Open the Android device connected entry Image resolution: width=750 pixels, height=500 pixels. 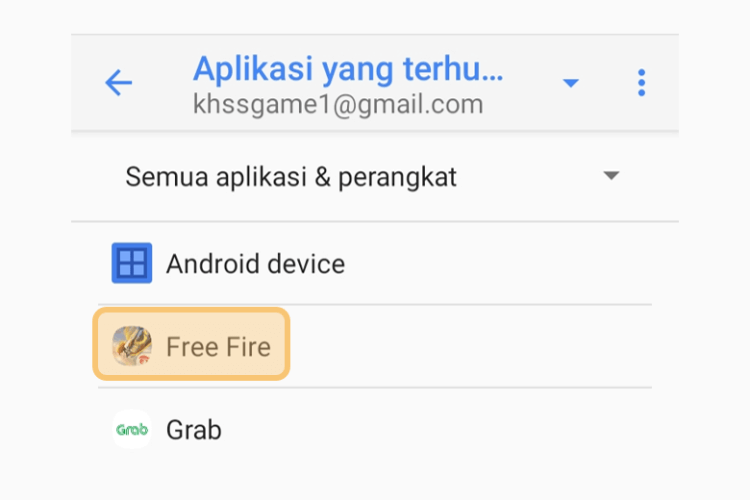(375, 263)
